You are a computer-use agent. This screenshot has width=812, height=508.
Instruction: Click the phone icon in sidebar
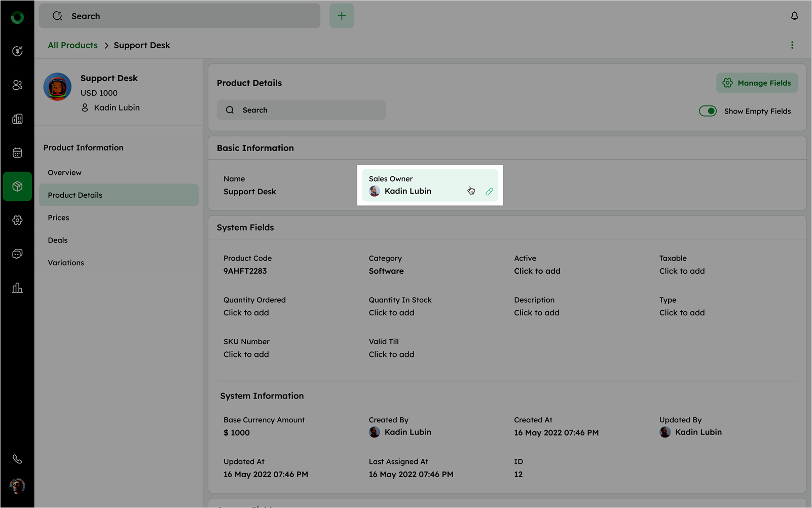click(x=17, y=459)
